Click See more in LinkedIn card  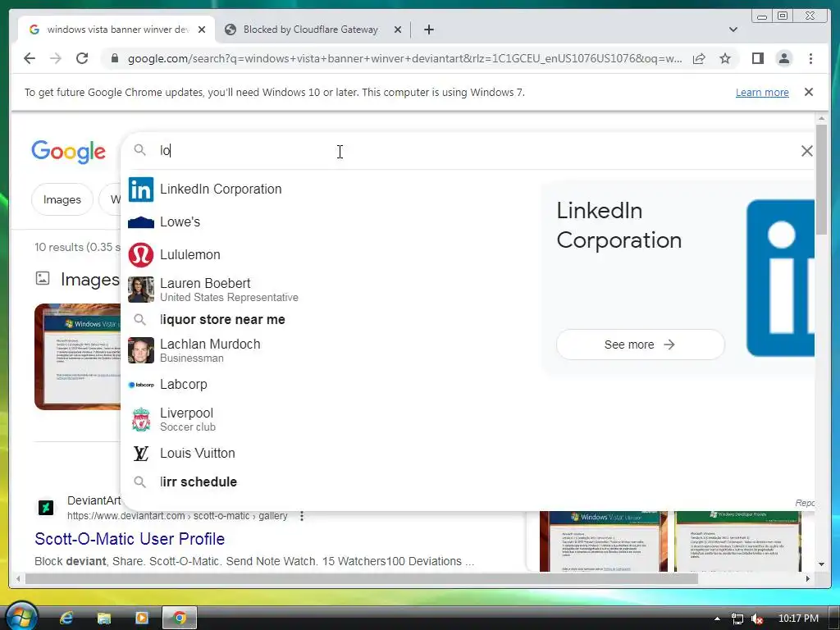pyautogui.click(x=640, y=345)
